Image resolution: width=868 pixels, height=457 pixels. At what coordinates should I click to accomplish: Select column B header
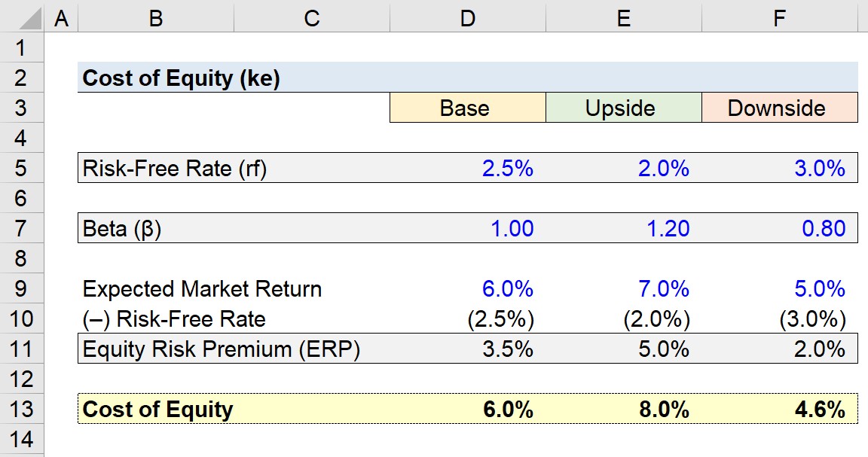coord(156,17)
